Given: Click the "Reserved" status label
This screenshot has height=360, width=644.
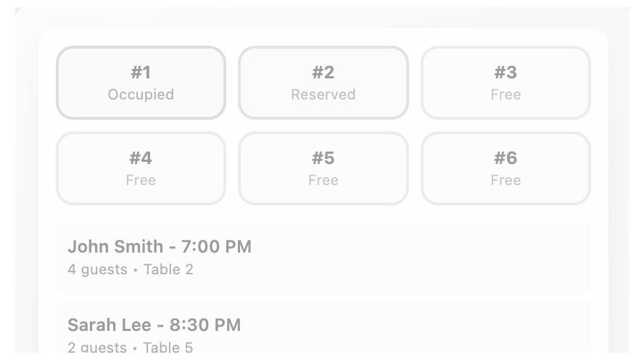Looking at the screenshot, I should [x=323, y=95].
